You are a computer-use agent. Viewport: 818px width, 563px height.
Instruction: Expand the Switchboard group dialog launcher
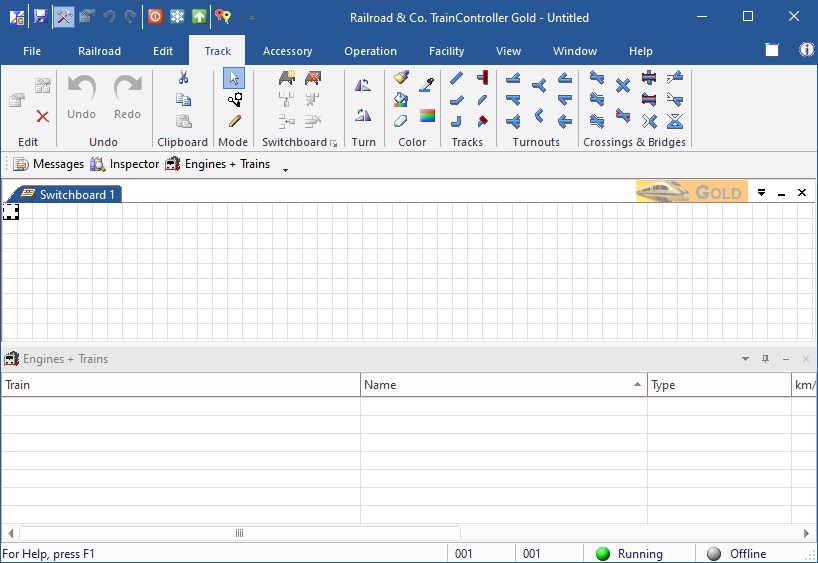pyautogui.click(x=334, y=143)
